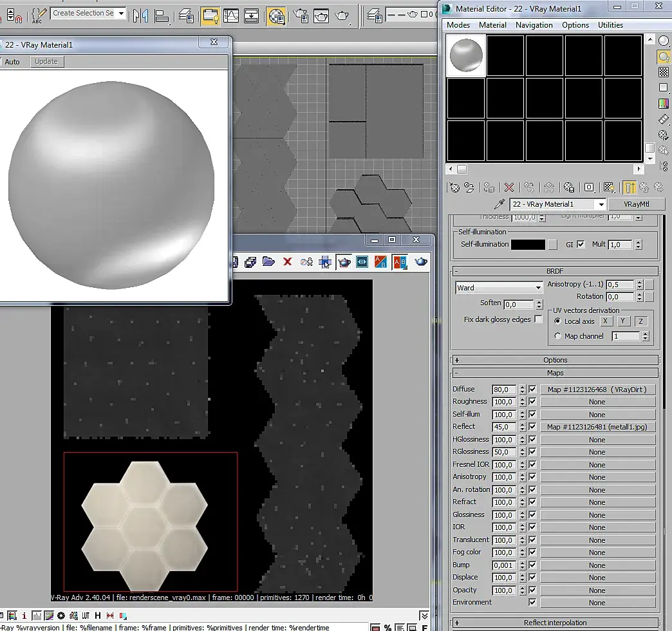Enable Fix dark glossy edges checkbox
The height and width of the screenshot is (631, 672).
point(539,319)
